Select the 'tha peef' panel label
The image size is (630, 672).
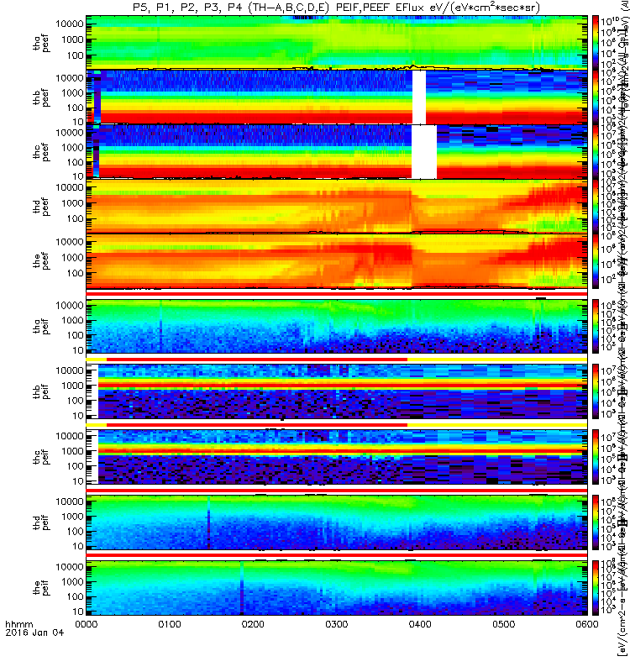(x=41, y=44)
